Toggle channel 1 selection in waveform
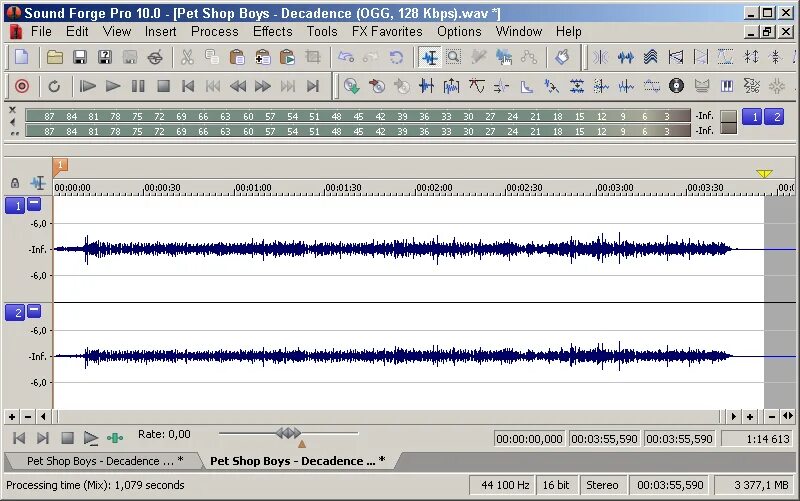Viewport: 800px width, 501px height. pyautogui.click(x=15, y=206)
